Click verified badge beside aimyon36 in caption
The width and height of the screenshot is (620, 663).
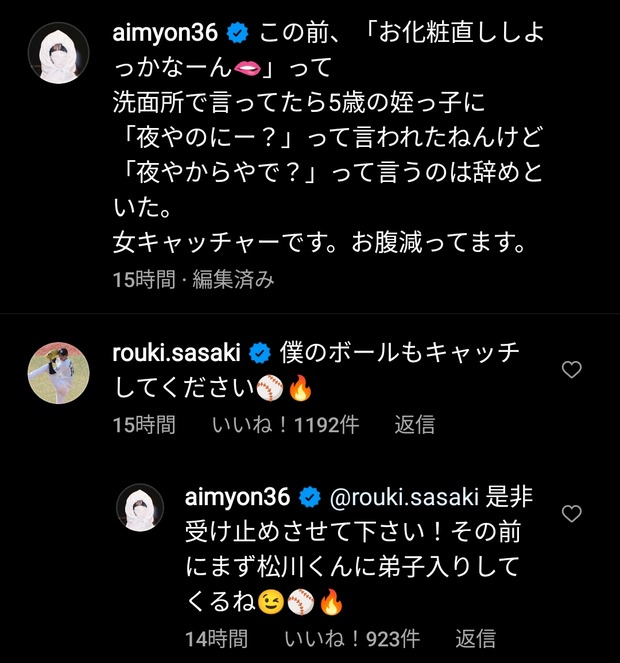(x=237, y=34)
